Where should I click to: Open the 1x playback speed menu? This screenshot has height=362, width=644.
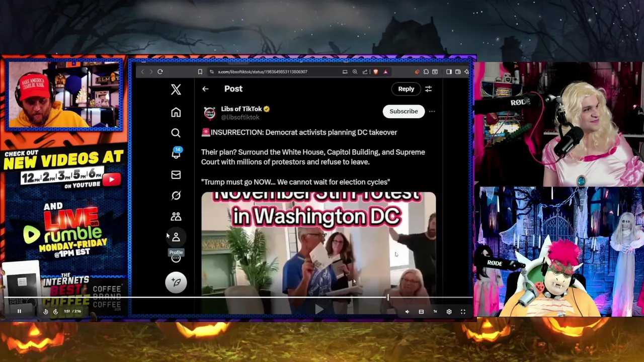click(x=435, y=312)
